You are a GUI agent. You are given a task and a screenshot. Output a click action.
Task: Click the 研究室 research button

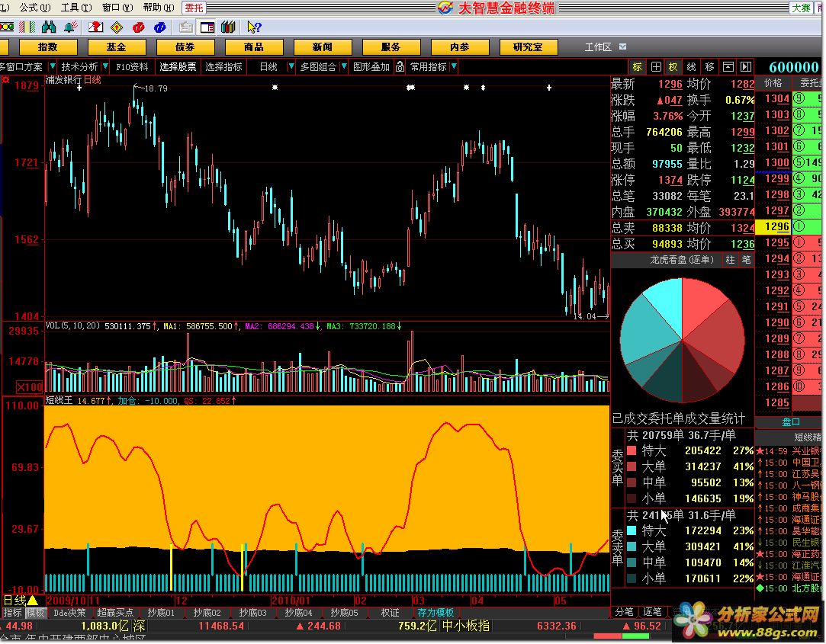(x=528, y=46)
